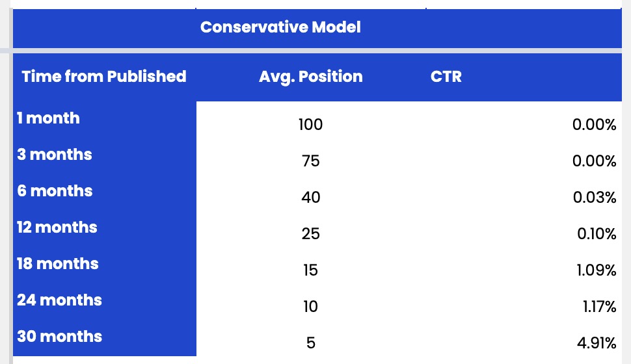Select the CTR cell showing 0.10%

596,233
